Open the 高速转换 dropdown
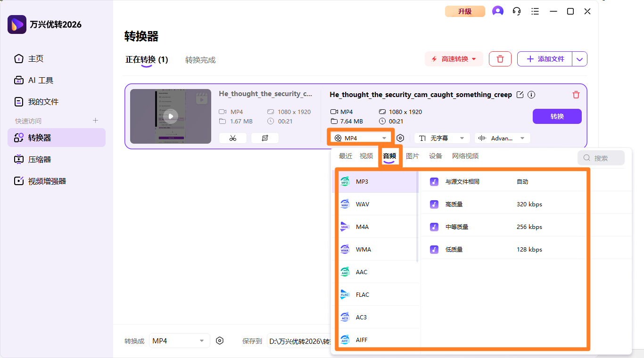This screenshot has width=644, height=358. tap(454, 59)
